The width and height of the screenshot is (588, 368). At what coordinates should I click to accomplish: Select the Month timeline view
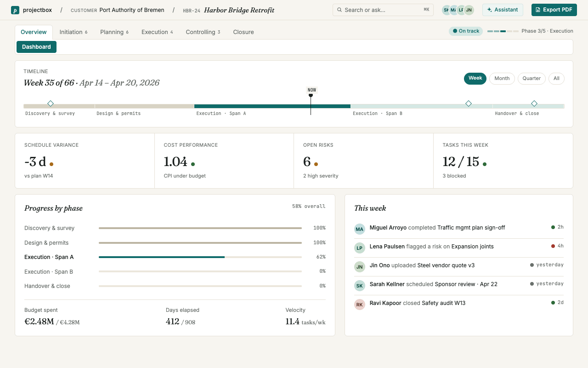[x=502, y=79]
